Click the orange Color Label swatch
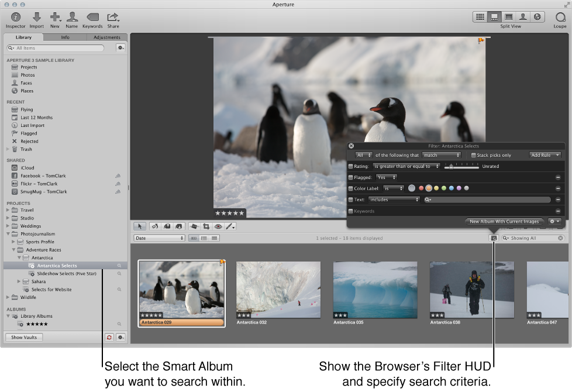This screenshot has height=392, width=572. (x=429, y=188)
